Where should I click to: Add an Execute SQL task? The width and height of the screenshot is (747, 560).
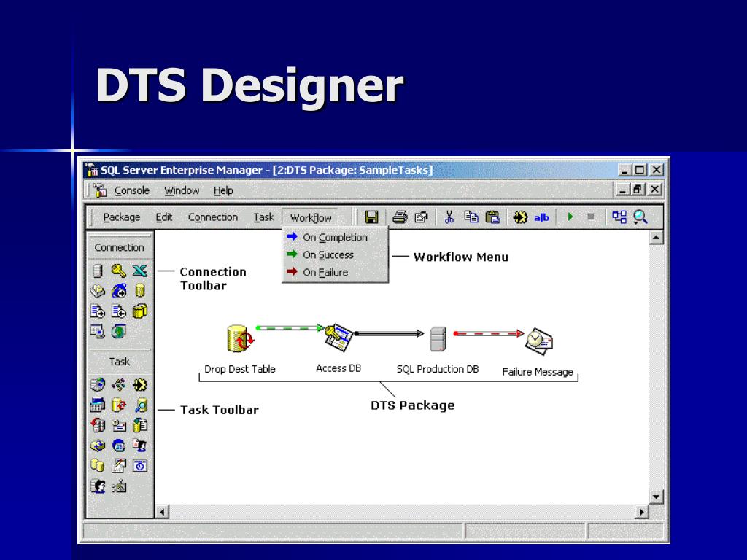(x=119, y=405)
